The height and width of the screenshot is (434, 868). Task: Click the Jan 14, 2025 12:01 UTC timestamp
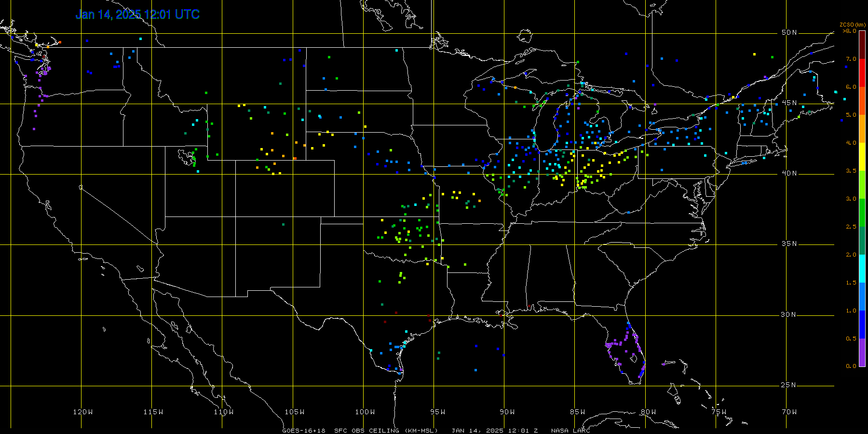(x=137, y=14)
